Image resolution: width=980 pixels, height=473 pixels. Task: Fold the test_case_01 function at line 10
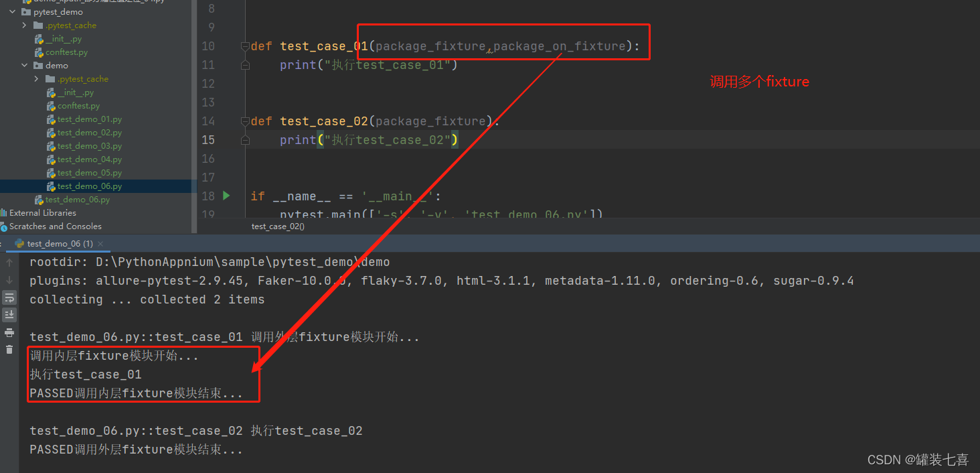point(245,46)
